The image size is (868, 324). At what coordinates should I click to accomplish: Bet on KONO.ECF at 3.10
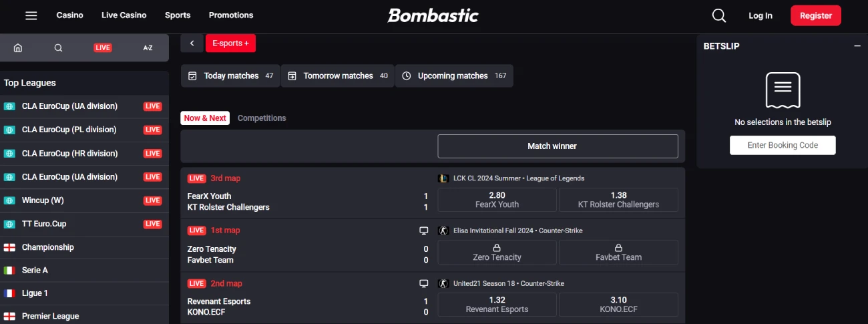click(x=618, y=305)
